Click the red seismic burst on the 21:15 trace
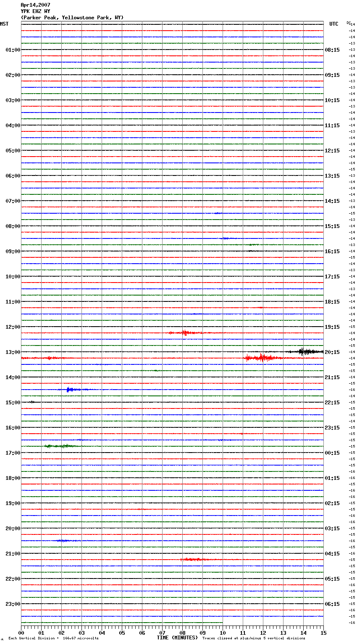 pos(197,560)
